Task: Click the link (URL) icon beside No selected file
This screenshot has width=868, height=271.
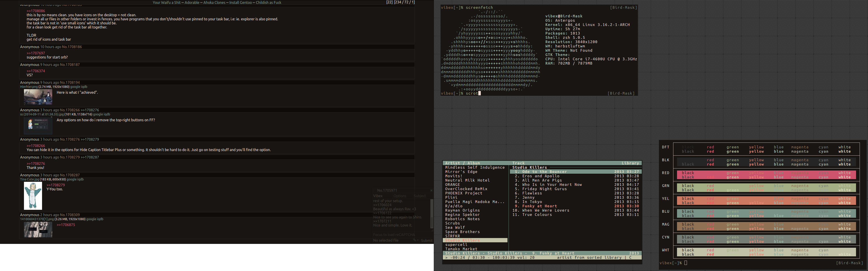Action: (x=415, y=240)
